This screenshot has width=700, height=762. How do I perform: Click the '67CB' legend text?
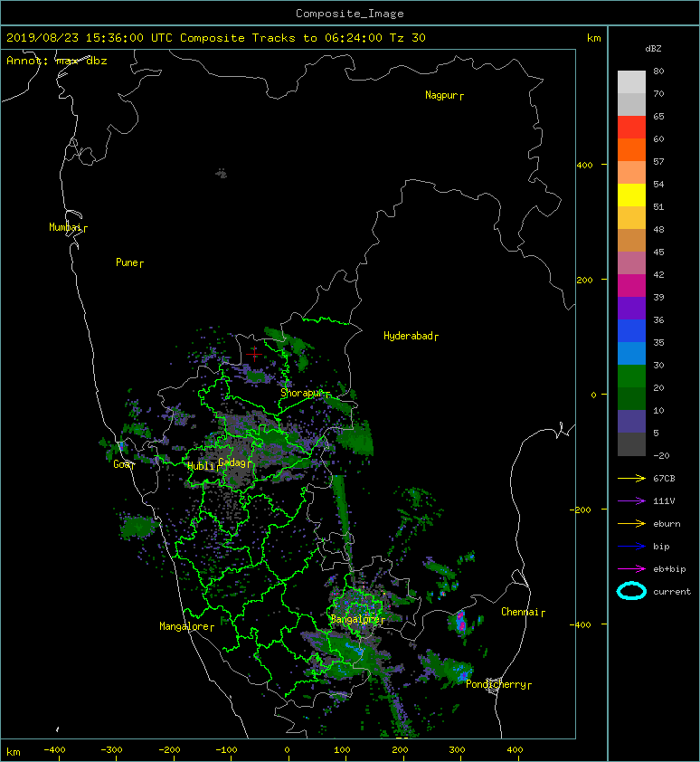[x=664, y=479]
